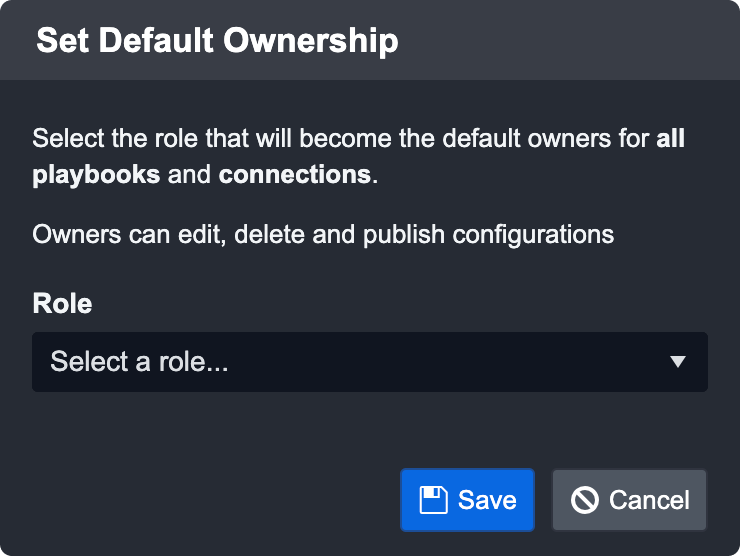Click the floppy disk Save icon
The width and height of the screenshot is (740, 556).
pyautogui.click(x=433, y=500)
